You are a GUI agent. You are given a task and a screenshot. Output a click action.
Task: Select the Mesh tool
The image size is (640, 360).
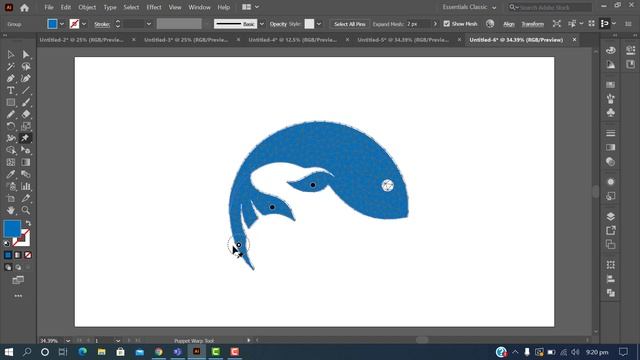click(x=11, y=162)
